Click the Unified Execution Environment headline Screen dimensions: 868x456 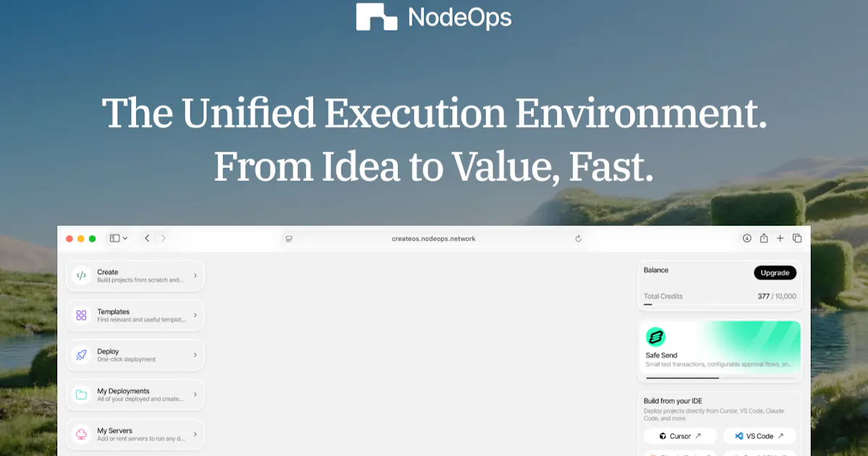point(434,114)
